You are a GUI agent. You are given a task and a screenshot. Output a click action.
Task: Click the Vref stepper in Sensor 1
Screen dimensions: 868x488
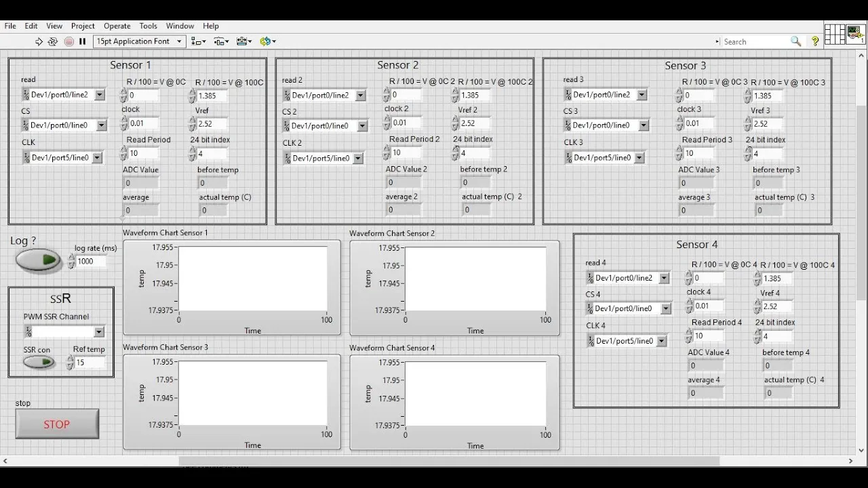(x=192, y=124)
